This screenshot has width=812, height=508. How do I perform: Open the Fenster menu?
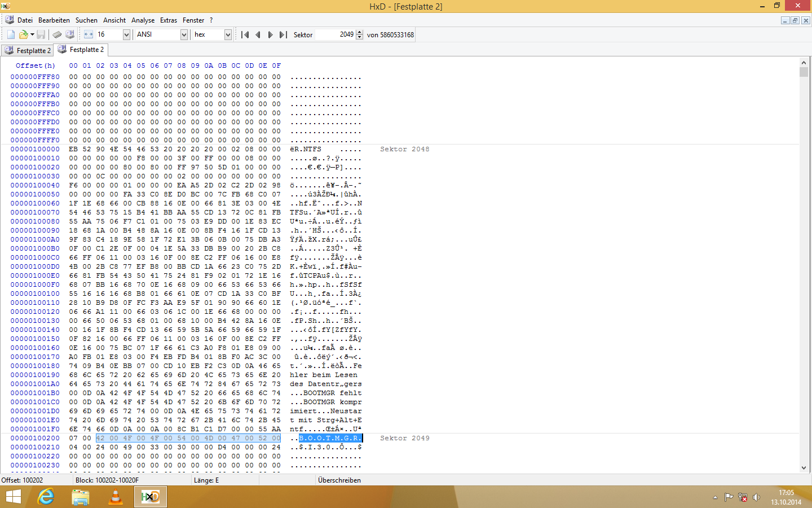point(193,20)
